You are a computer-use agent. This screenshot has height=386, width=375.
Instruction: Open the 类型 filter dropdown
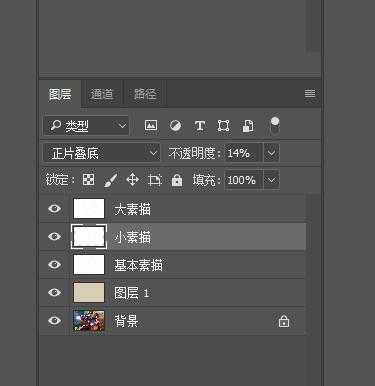point(86,126)
